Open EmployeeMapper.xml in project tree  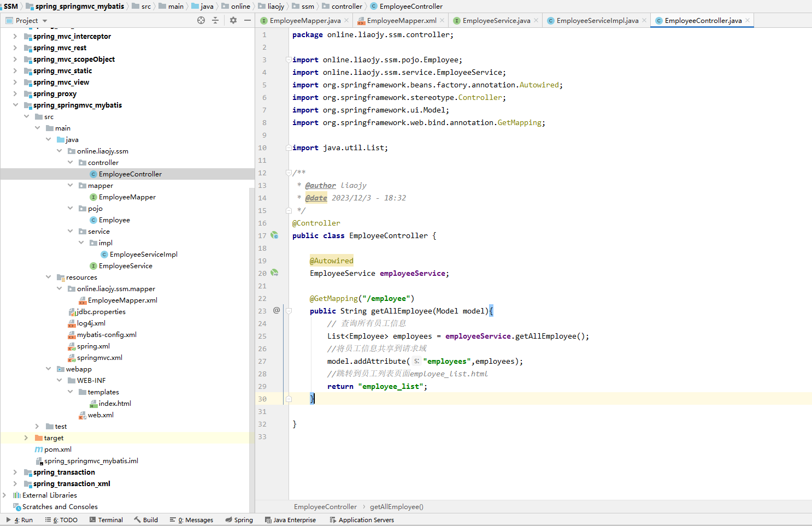[122, 300]
